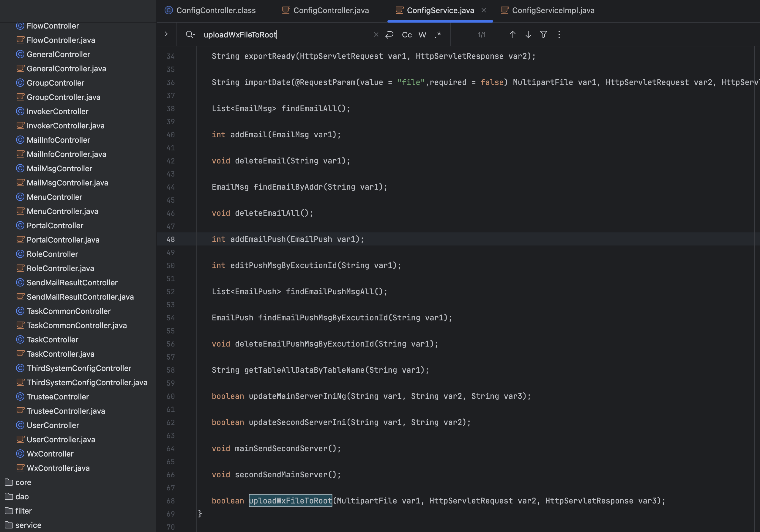Viewport: 760px width, 532px height.
Task: Open the search history magnifier dropdown
Action: (x=190, y=34)
